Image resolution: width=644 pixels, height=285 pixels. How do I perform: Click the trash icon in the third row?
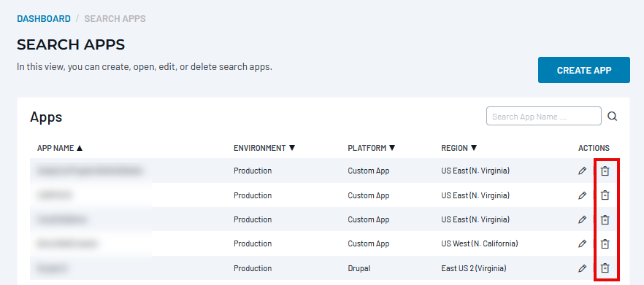click(x=605, y=220)
